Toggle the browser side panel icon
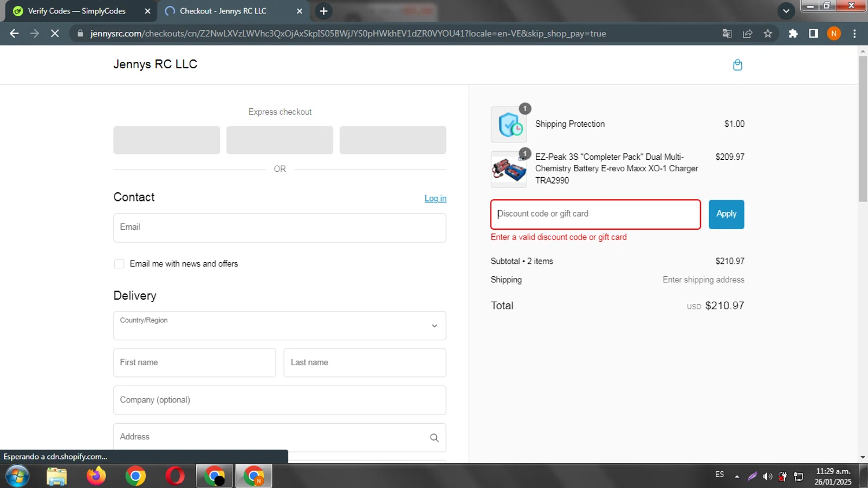This screenshot has width=868, height=488. point(814,34)
